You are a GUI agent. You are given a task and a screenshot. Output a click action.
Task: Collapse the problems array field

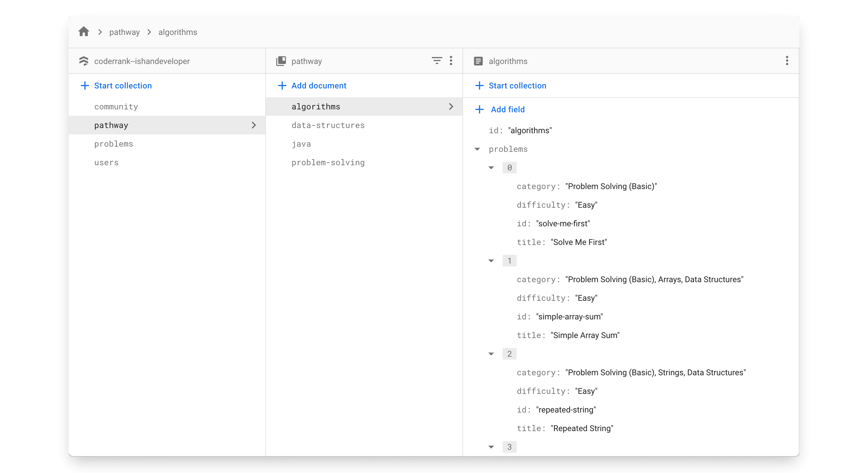477,149
